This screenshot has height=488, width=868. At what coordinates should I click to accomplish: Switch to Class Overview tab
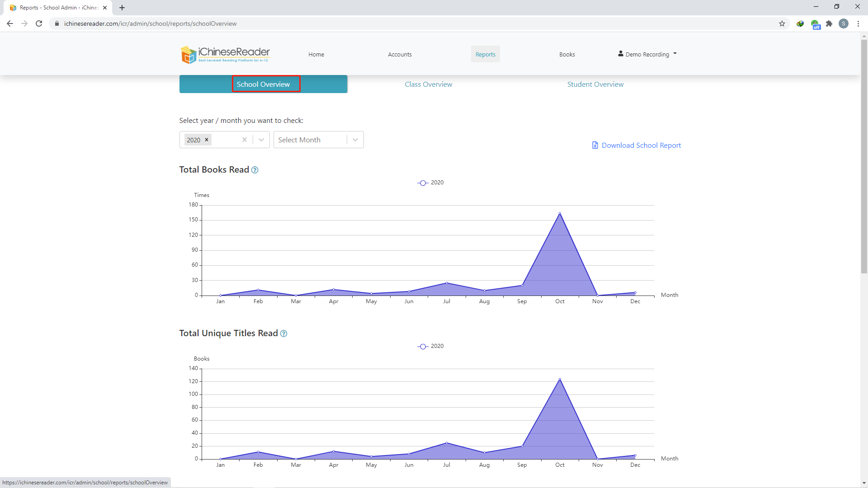pyautogui.click(x=428, y=84)
